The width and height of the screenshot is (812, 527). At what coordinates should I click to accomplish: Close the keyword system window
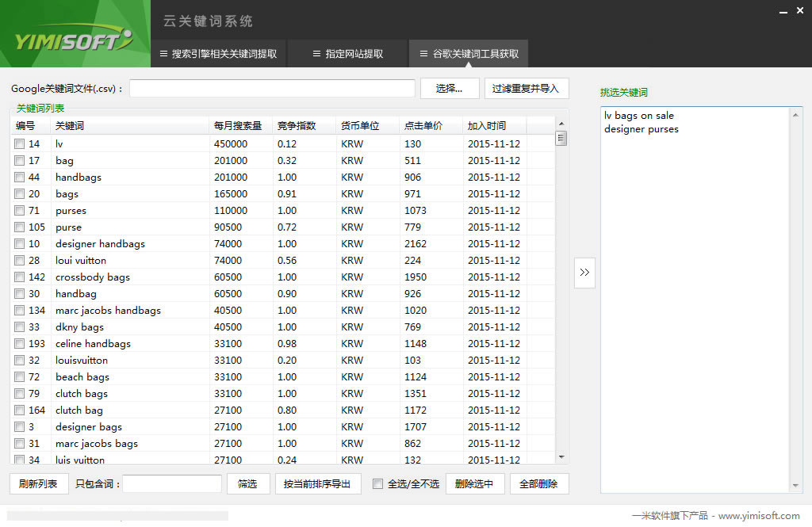click(x=800, y=10)
